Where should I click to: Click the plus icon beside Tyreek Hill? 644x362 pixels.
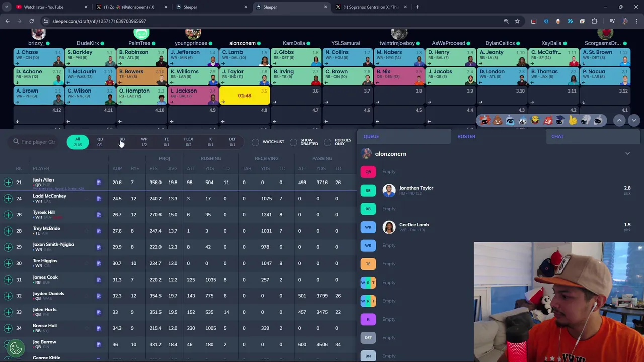pyautogui.click(x=8, y=215)
